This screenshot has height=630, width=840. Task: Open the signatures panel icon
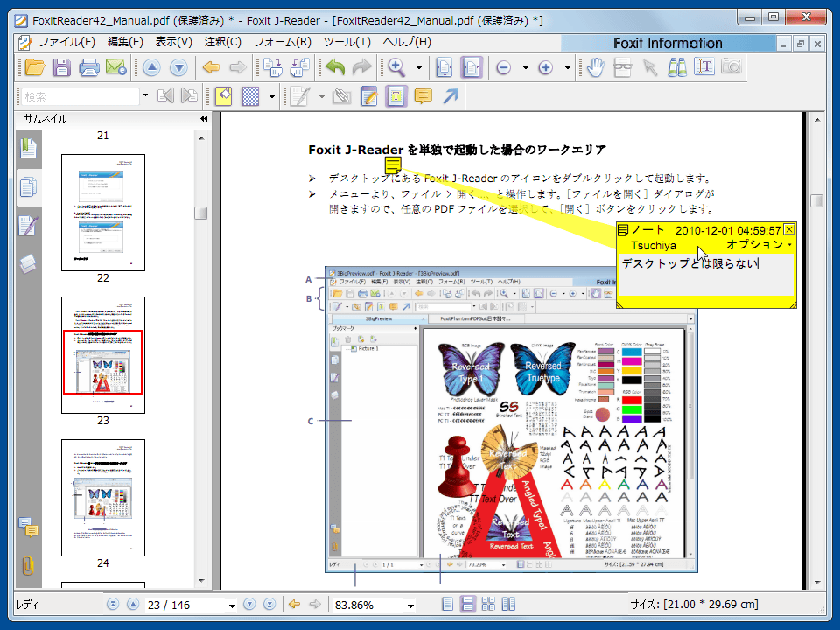[x=28, y=226]
